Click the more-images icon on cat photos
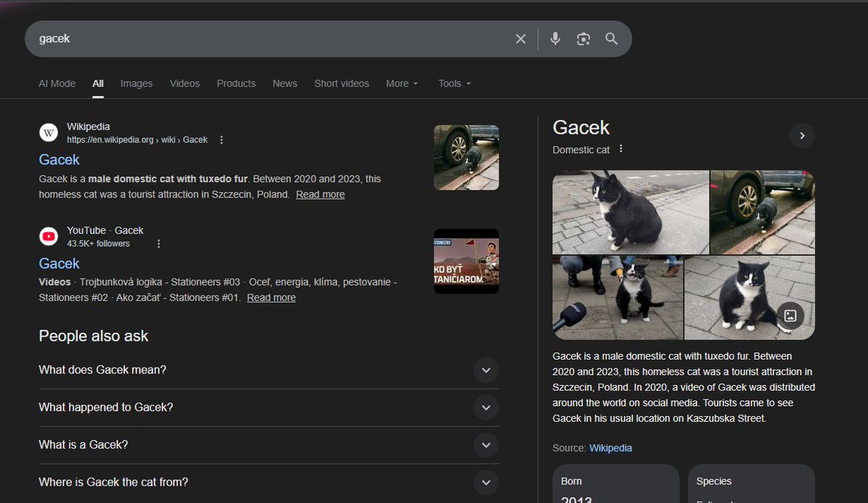Screen dimensions: 868x503 click(x=790, y=316)
